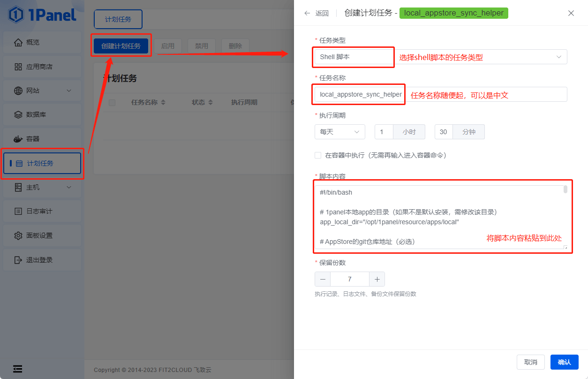Viewport: 588px width, 379px height.
Task: Click the back arrow next to 返回
Action: click(307, 13)
